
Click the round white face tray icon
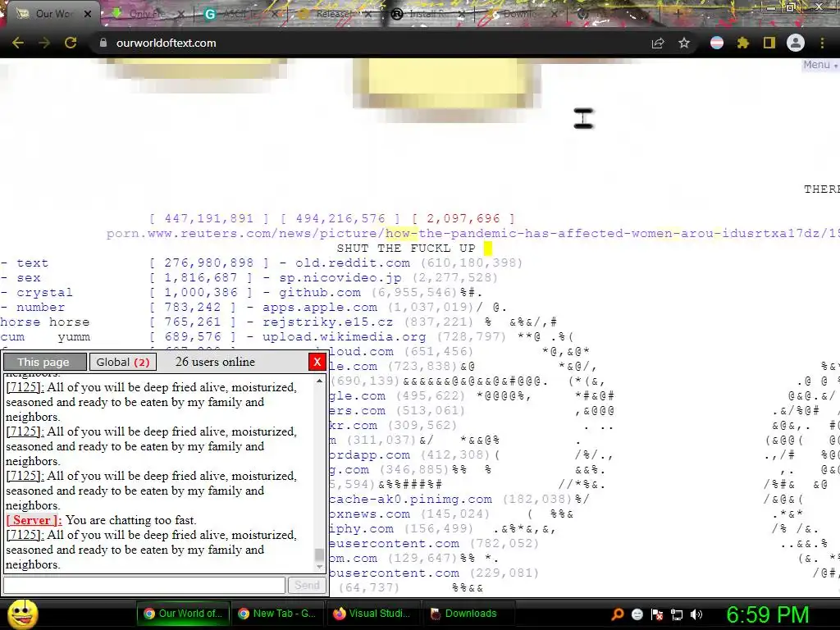(x=637, y=614)
